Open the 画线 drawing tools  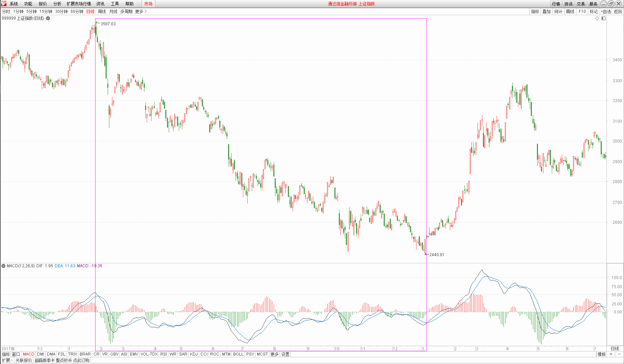(570, 11)
